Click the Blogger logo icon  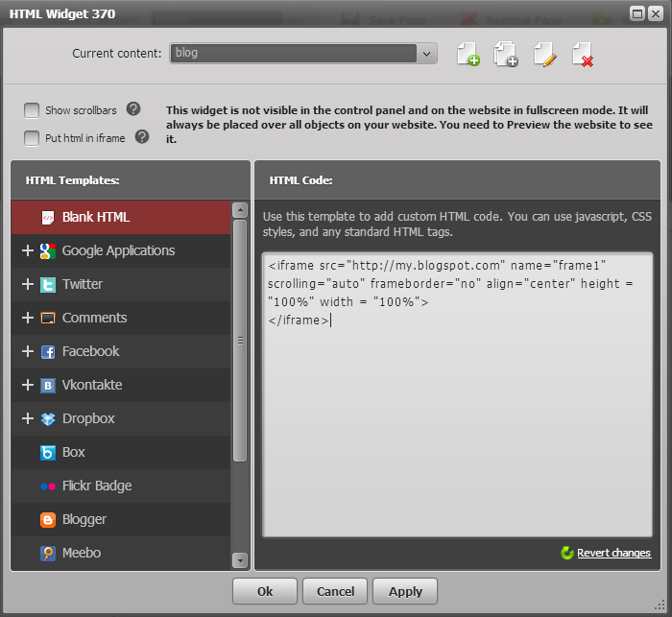point(48,520)
